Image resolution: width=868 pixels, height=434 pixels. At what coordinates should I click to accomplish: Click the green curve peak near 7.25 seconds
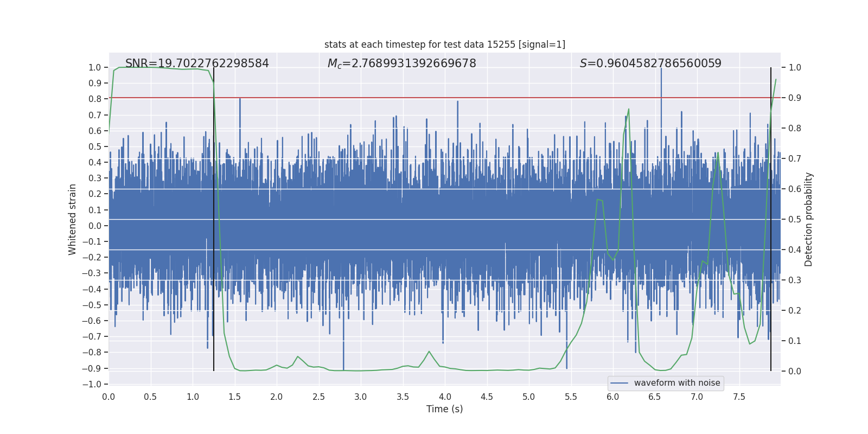pos(718,153)
